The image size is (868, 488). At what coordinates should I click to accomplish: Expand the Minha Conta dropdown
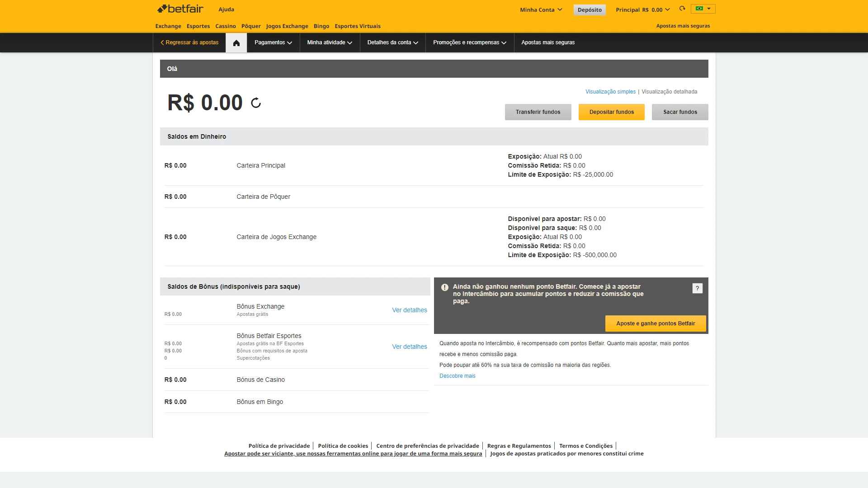(541, 9)
